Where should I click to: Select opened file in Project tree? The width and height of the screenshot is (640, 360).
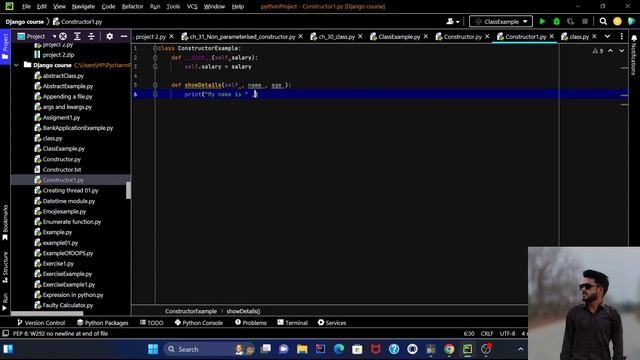pos(63,36)
